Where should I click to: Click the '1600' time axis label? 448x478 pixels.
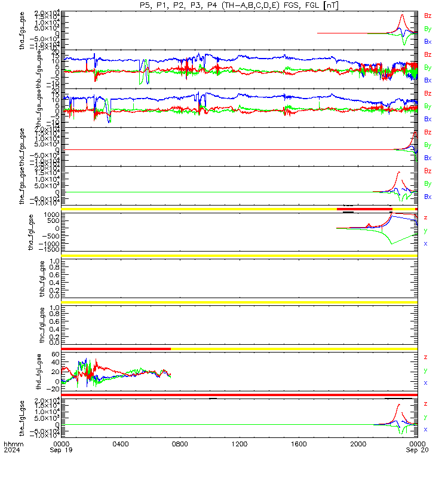pos(299,444)
